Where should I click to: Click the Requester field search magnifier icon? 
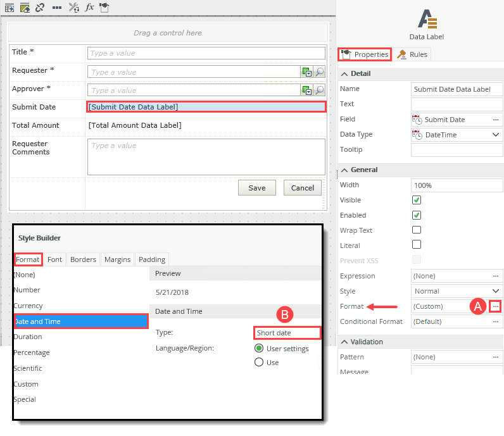(x=319, y=72)
